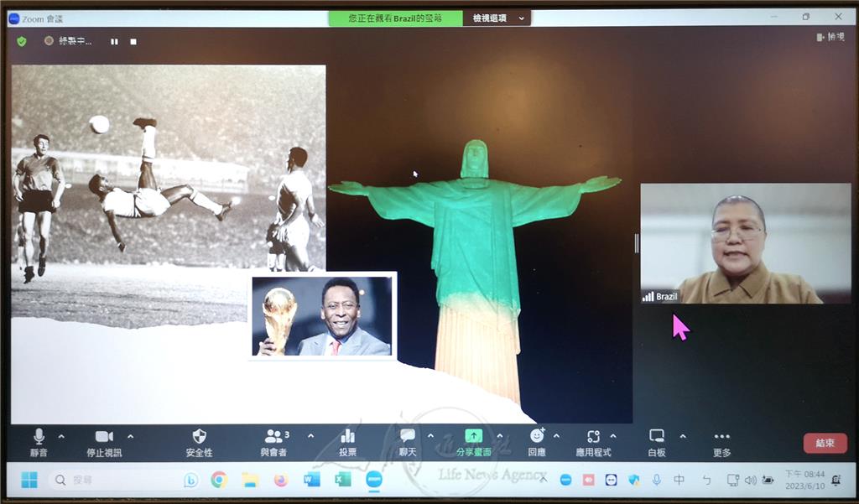Click the recording status (錄製中) indicator
The width and height of the screenshot is (859, 504).
coord(69,41)
